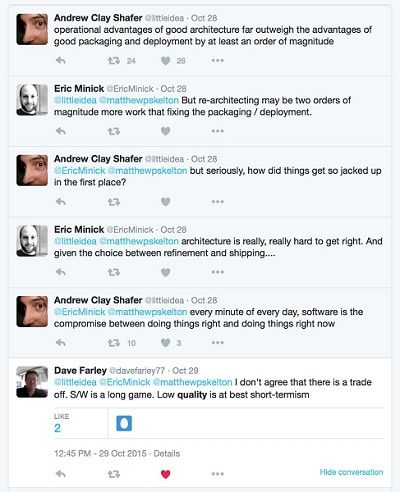View the user who liked Dave's tweet
Image resolution: width=400 pixels, height=492 pixels.
(x=124, y=424)
